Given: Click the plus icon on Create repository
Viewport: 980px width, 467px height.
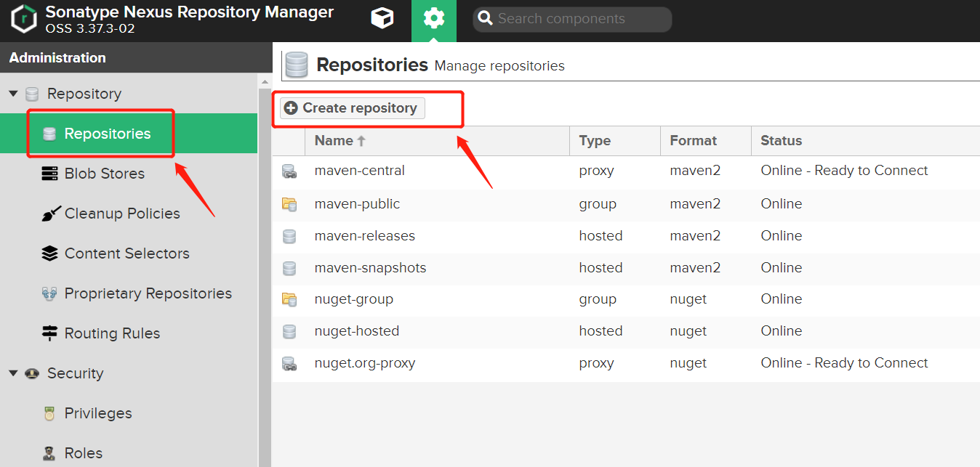Looking at the screenshot, I should tap(291, 108).
